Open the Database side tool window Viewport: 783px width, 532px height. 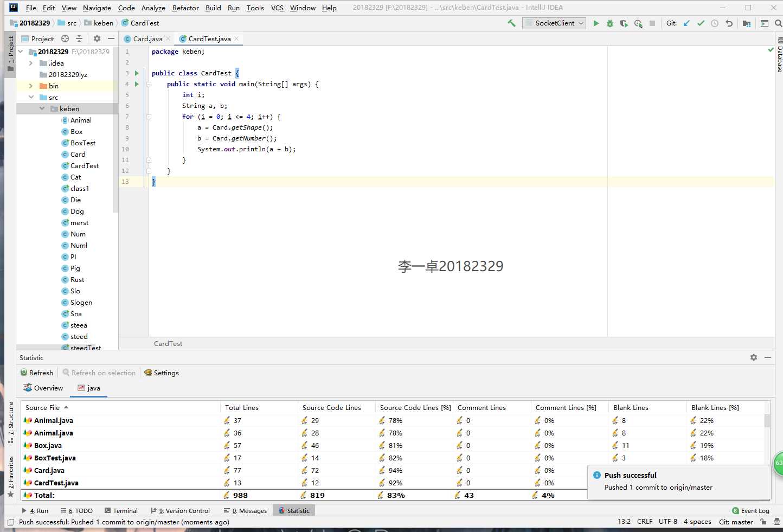pyautogui.click(x=780, y=55)
